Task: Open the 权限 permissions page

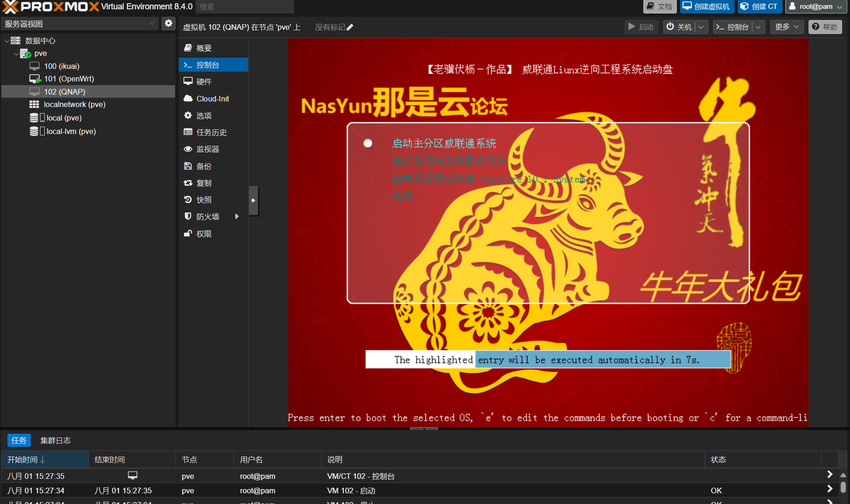Action: pyautogui.click(x=213, y=234)
